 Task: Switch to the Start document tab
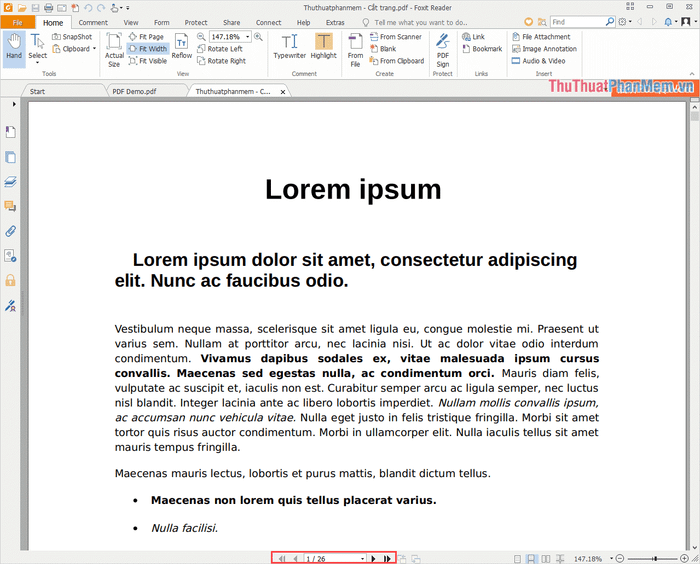pos(38,91)
